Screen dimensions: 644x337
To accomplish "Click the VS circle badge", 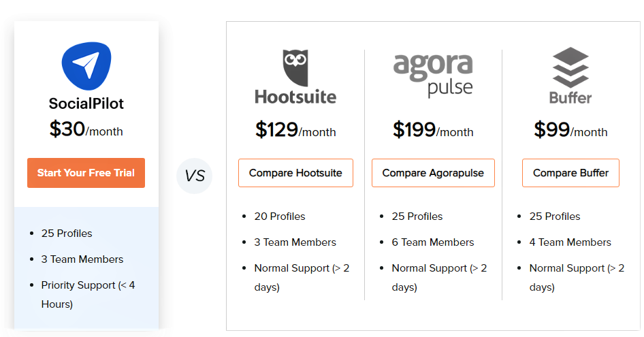I will (194, 176).
